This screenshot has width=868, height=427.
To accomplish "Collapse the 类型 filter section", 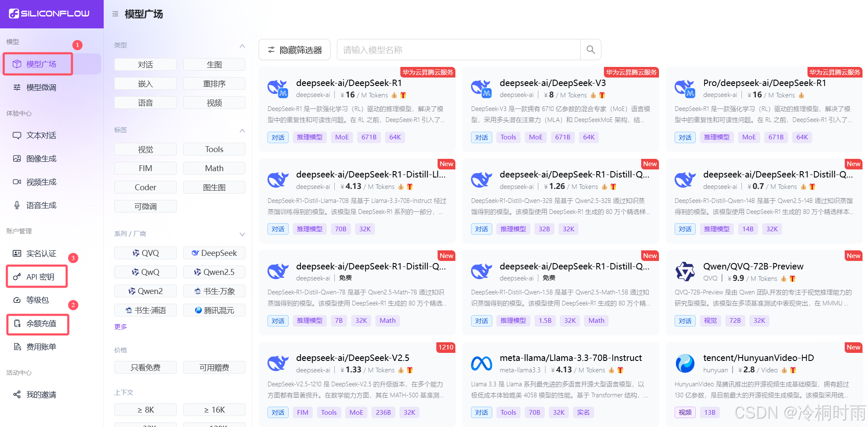I will coord(242,46).
